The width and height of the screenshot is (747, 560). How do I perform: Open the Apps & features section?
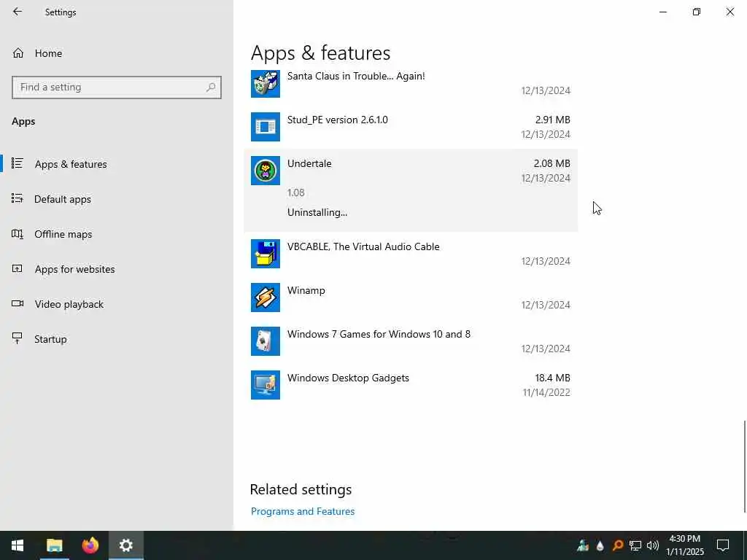pyautogui.click(x=117, y=164)
